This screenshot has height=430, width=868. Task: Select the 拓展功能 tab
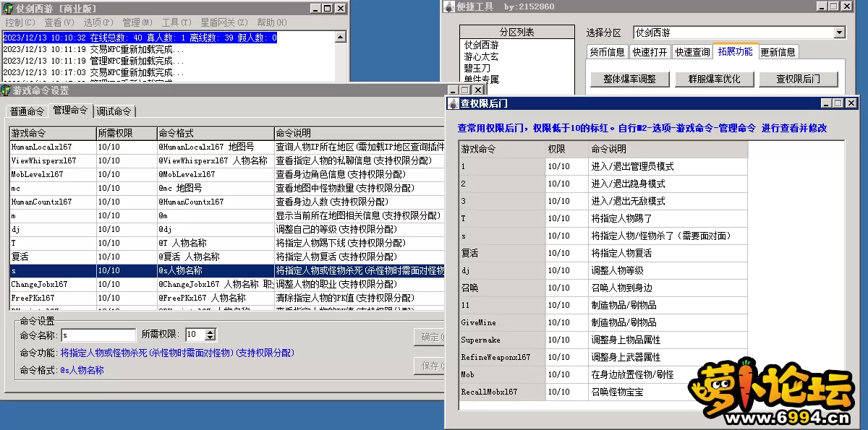[x=736, y=51]
